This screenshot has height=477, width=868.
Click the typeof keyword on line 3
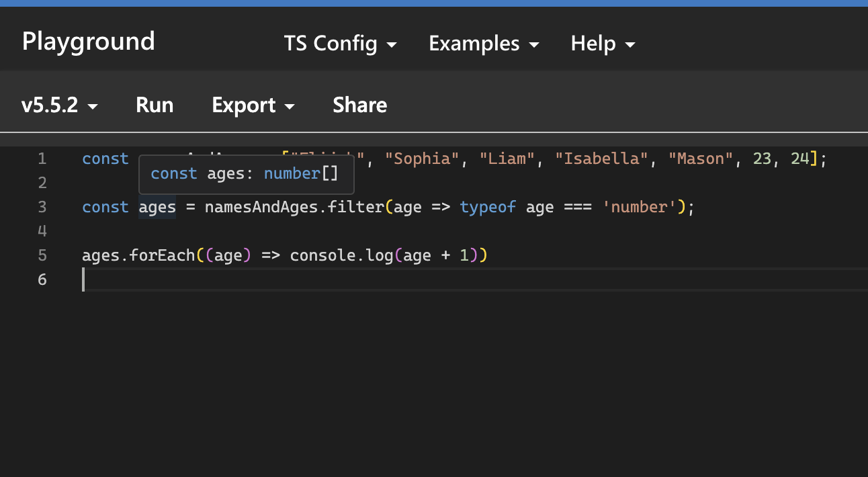point(488,207)
